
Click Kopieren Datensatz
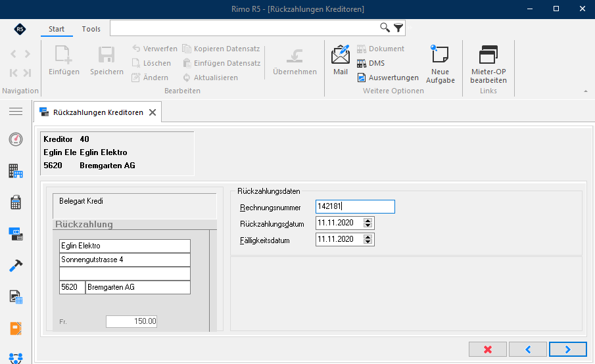point(221,49)
